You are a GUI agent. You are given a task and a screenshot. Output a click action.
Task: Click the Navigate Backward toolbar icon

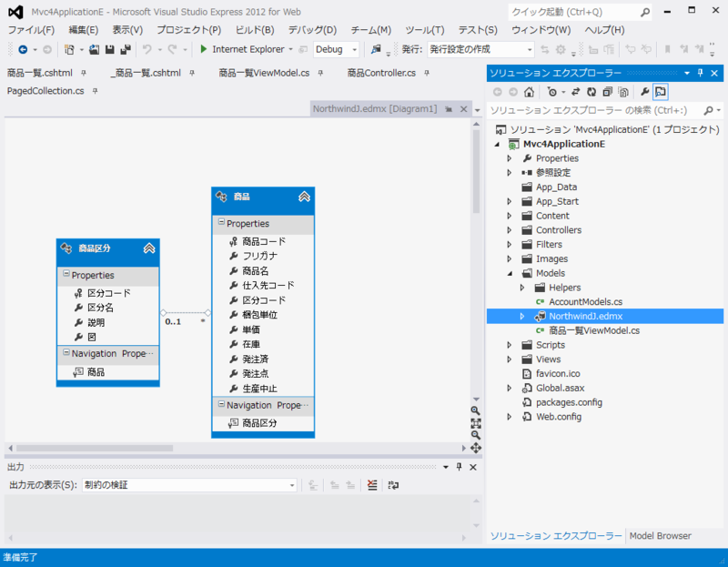click(22, 49)
